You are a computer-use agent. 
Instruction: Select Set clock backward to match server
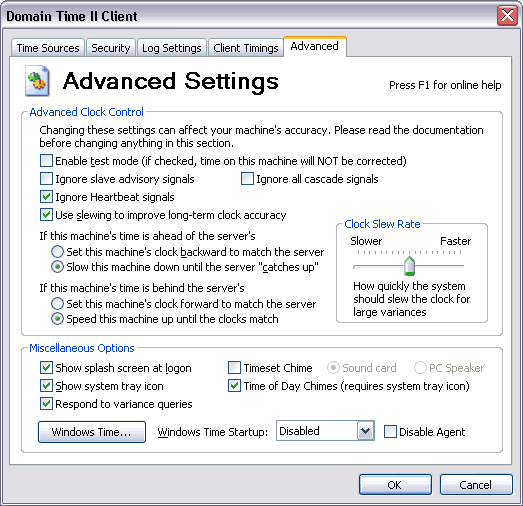(57, 251)
